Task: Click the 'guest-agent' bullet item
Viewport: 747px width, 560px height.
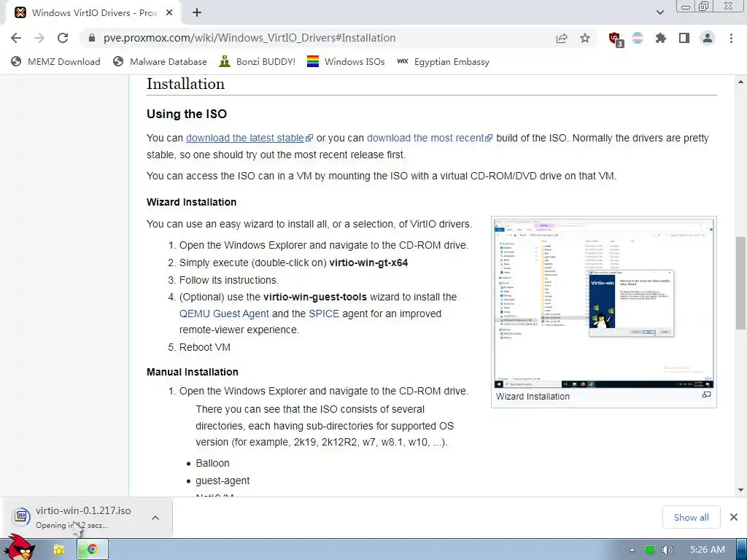Action: coord(222,481)
